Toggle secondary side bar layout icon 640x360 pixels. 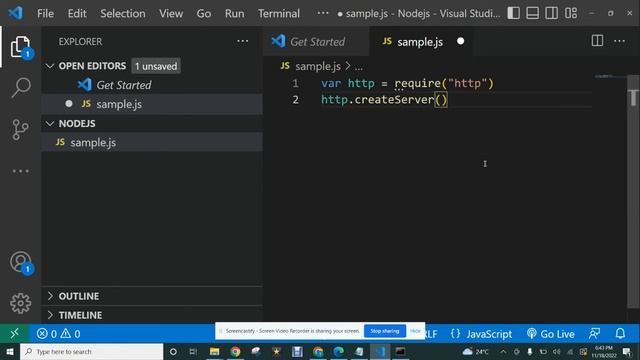(551, 13)
